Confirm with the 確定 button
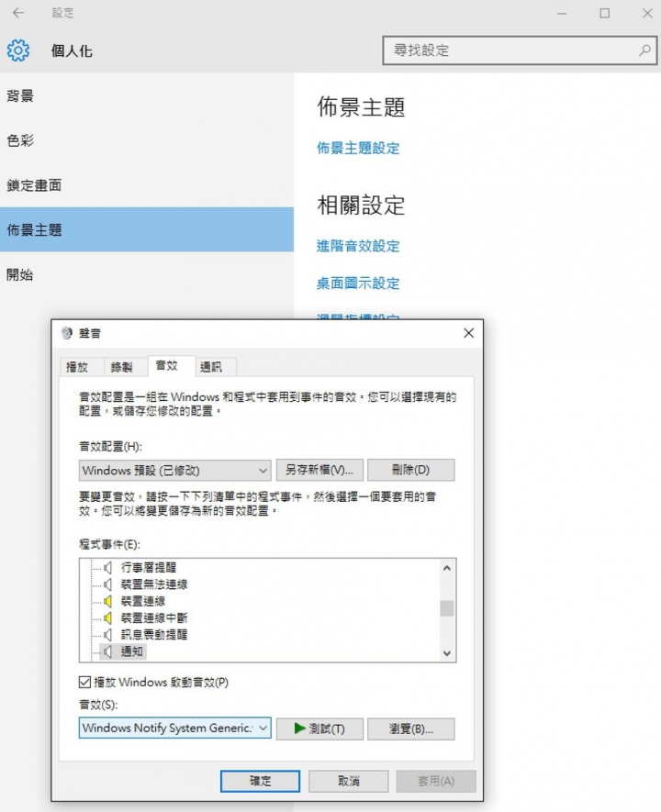The image size is (661, 812). (x=260, y=781)
